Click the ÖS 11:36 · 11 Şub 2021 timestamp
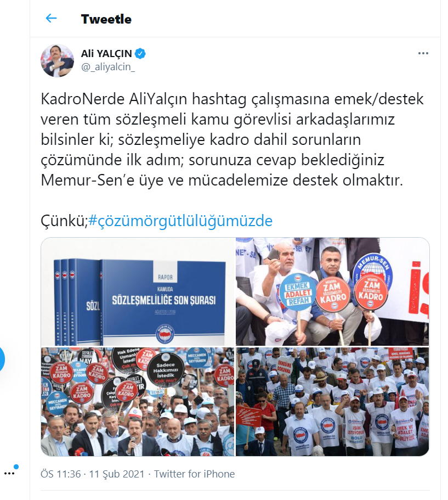Viewport: 448px width, 500px height. pos(93,474)
